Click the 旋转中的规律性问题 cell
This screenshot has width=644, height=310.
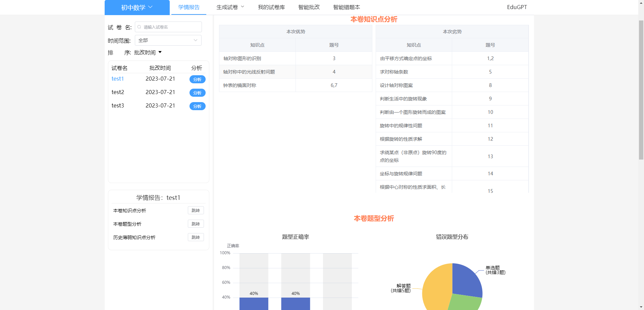pos(414,126)
